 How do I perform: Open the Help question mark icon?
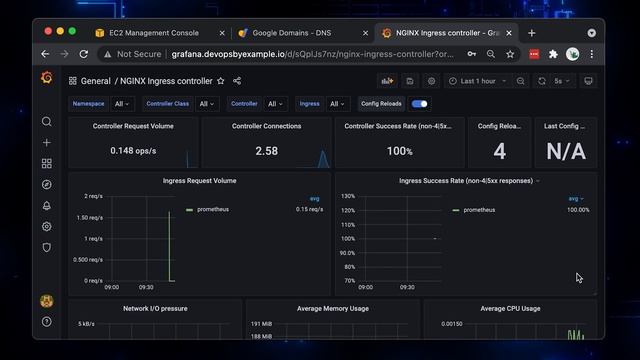click(x=47, y=322)
